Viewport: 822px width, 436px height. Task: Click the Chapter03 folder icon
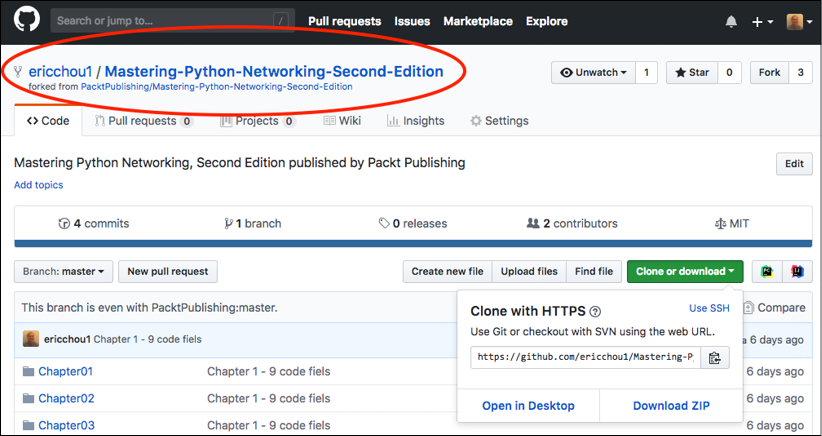(28, 425)
